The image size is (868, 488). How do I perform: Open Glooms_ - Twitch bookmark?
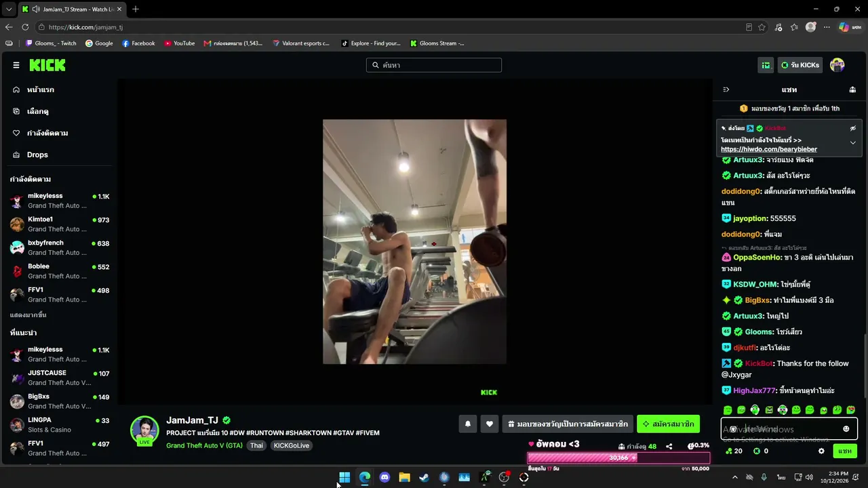pyautogui.click(x=51, y=43)
